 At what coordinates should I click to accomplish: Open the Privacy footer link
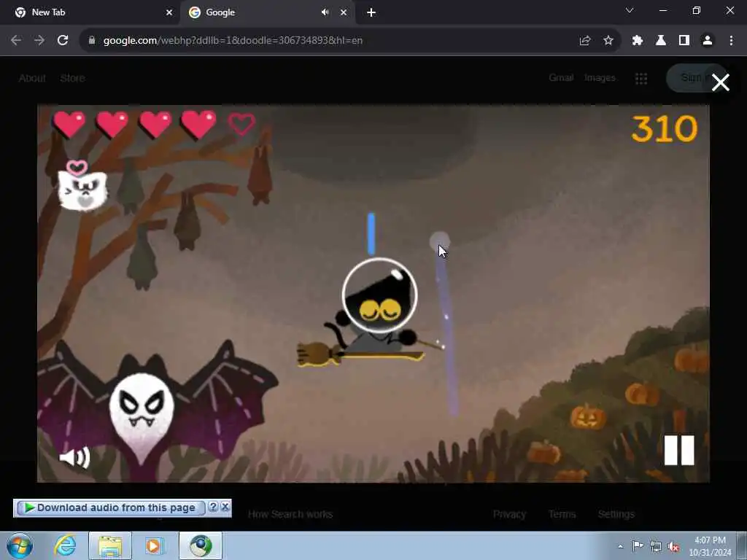pos(509,514)
